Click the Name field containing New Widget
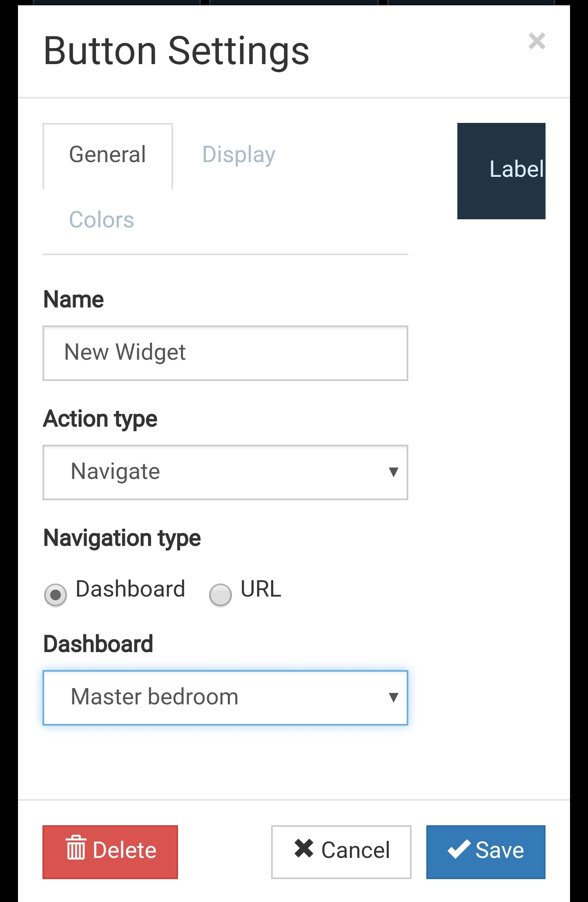 pos(225,353)
